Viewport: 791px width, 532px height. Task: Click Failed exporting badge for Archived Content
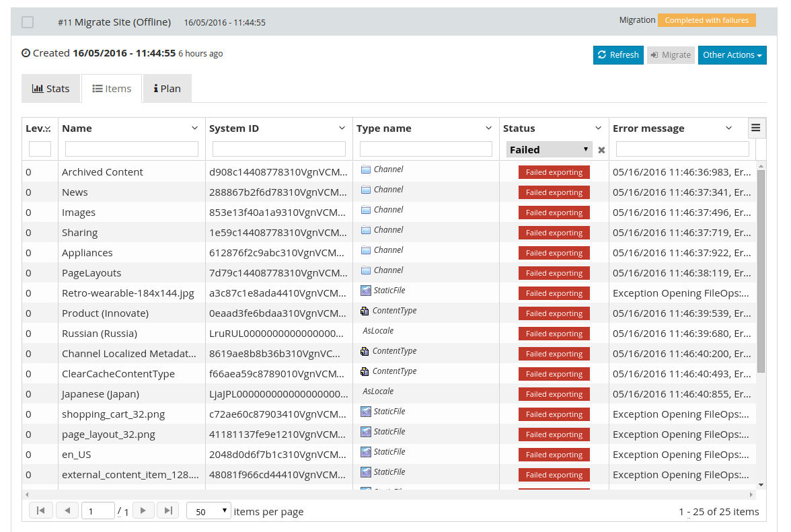[x=554, y=172]
